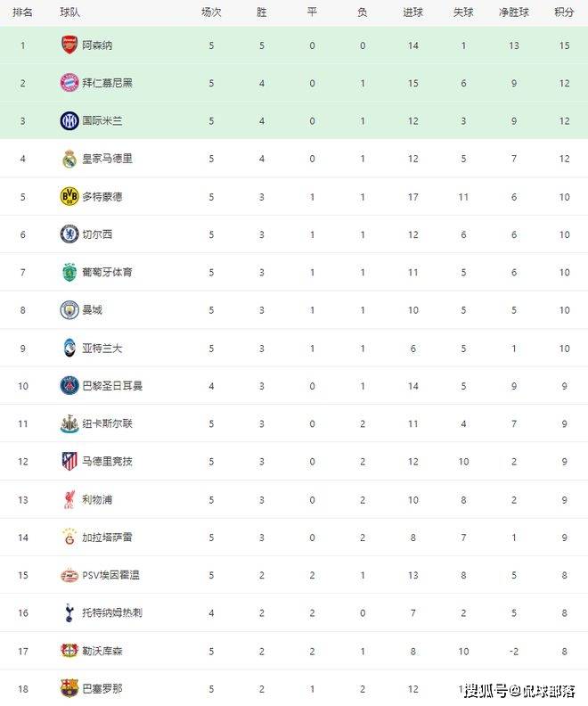Viewport: 588px width, 706px height.
Task: Open the 葡萄牙体育 team name link
Action: pos(107,272)
